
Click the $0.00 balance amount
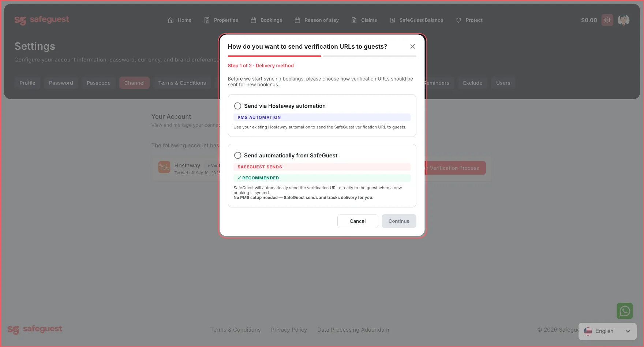point(589,20)
